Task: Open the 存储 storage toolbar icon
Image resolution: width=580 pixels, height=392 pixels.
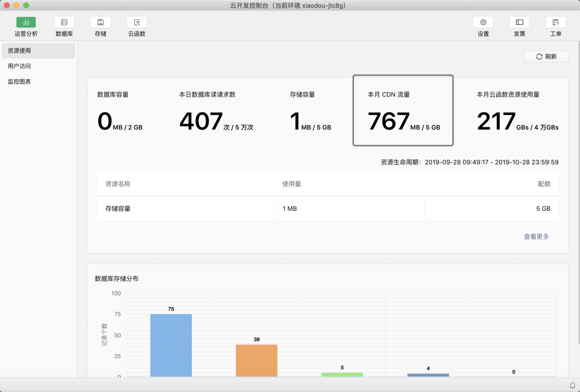Action: point(101,22)
